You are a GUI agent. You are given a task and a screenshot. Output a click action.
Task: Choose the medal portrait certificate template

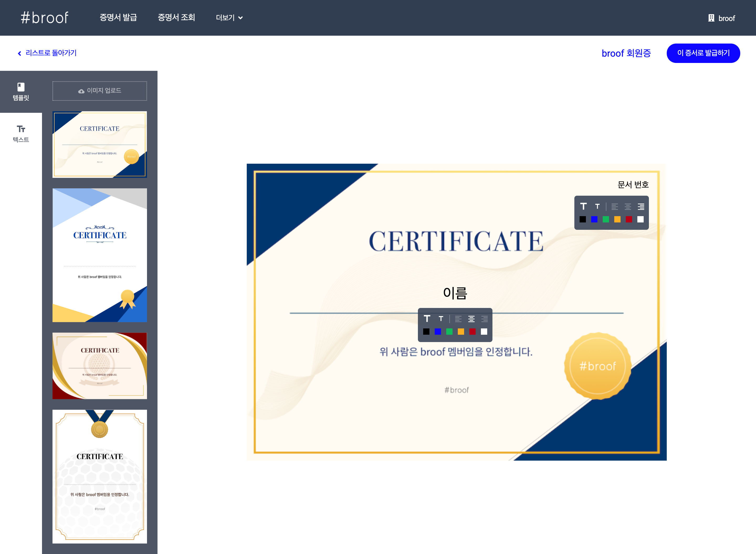tap(100, 477)
